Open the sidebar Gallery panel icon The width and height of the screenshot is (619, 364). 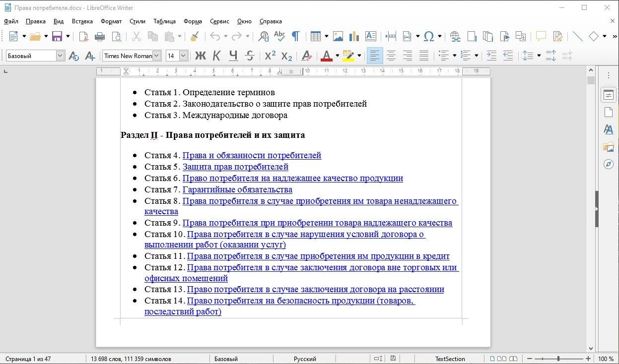point(609,147)
